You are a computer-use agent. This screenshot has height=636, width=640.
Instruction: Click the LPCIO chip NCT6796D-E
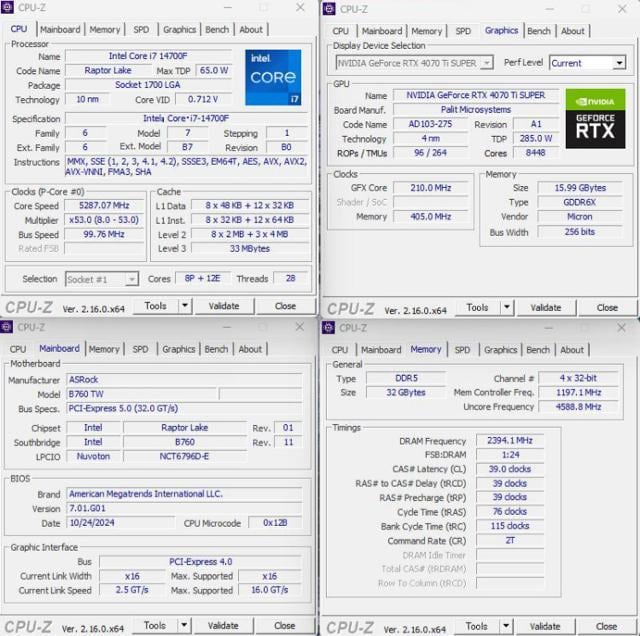184,456
